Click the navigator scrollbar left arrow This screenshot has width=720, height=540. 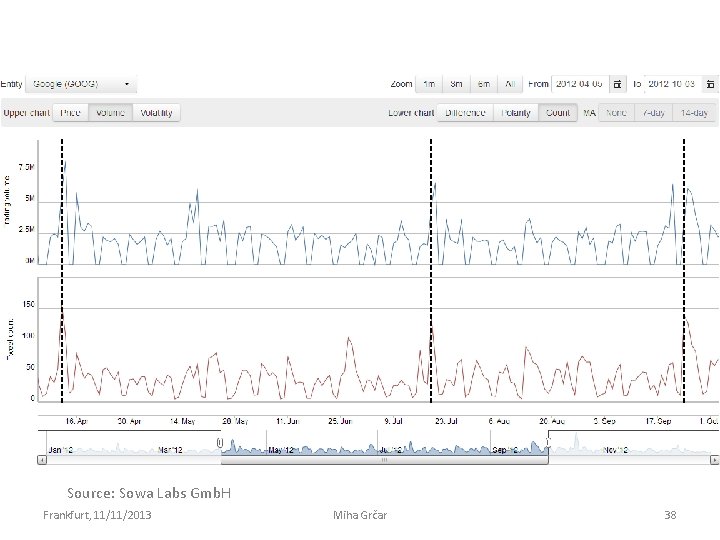(42, 460)
